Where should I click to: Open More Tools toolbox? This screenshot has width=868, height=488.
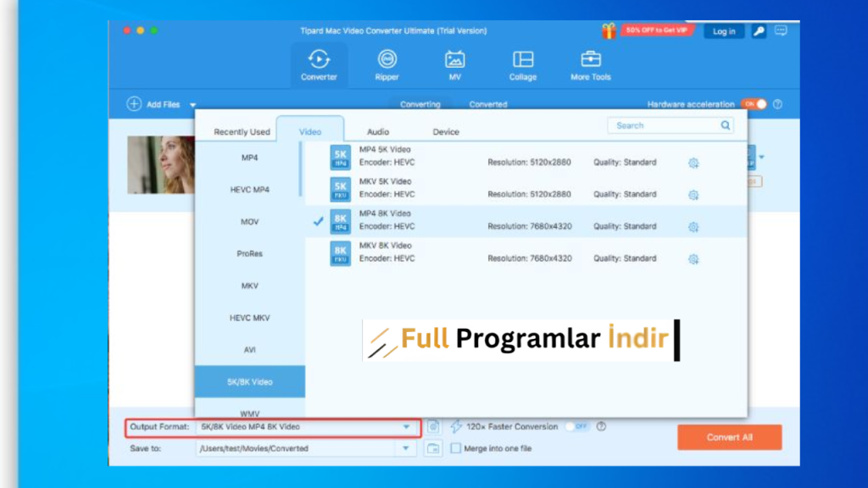pos(591,65)
